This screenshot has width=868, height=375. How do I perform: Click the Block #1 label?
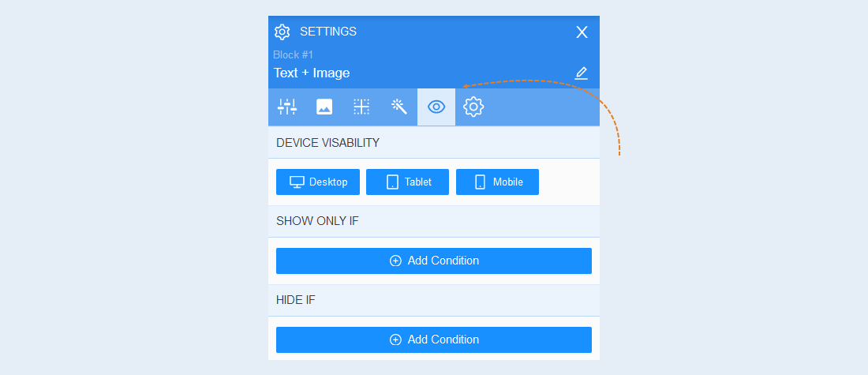294,54
